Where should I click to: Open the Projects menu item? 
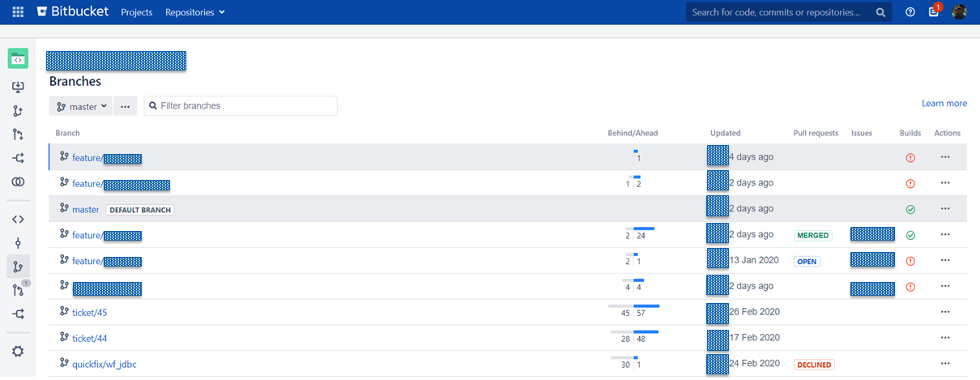[x=137, y=12]
